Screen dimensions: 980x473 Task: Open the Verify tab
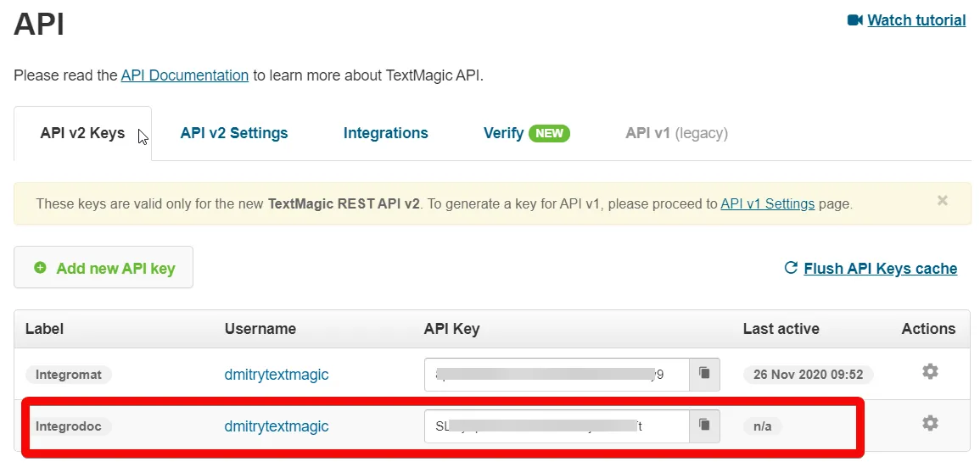click(526, 133)
